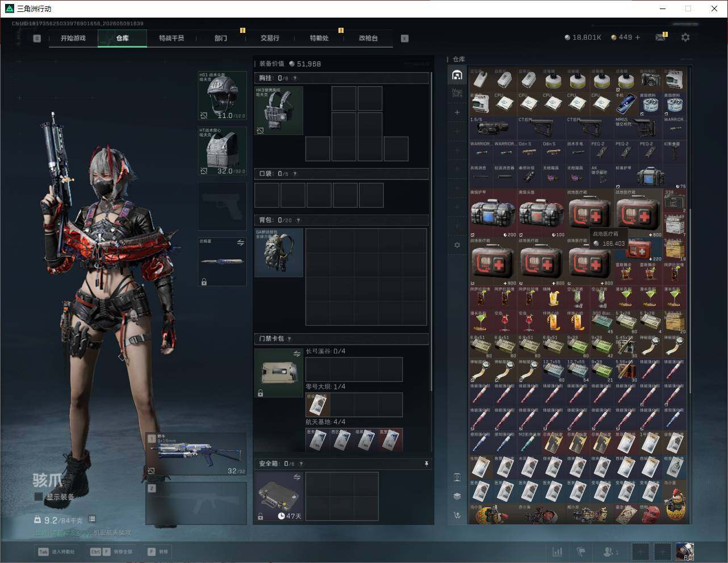Select the HK3 chest rig slot
Image resolution: width=728 pixels, height=563 pixels.
(279, 111)
